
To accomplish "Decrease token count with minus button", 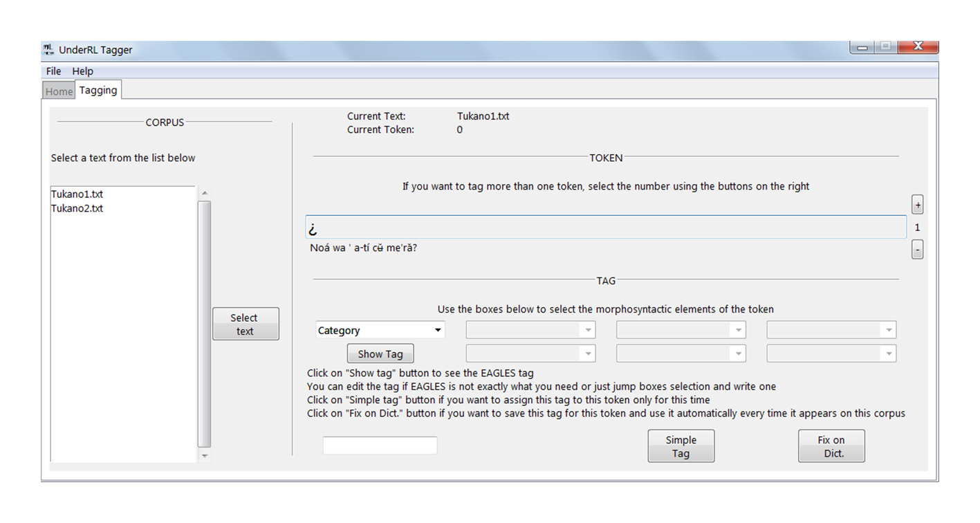I will (918, 249).
